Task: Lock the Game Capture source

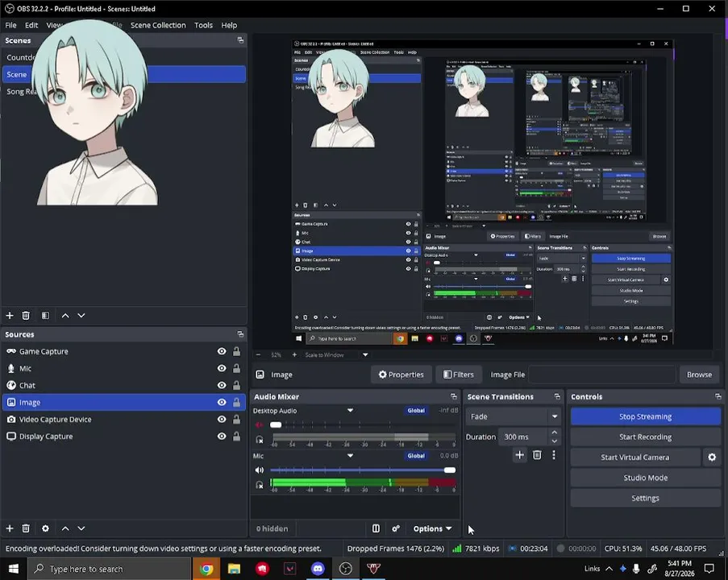Action: coord(237,351)
